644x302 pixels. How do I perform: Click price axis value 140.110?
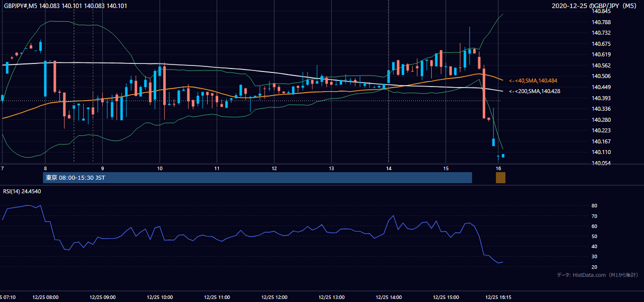tap(601, 152)
